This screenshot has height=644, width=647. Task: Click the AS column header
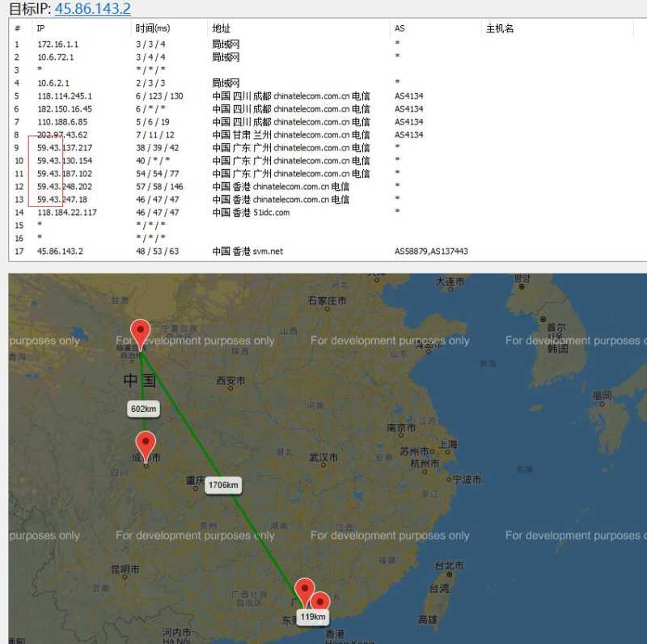(x=400, y=28)
